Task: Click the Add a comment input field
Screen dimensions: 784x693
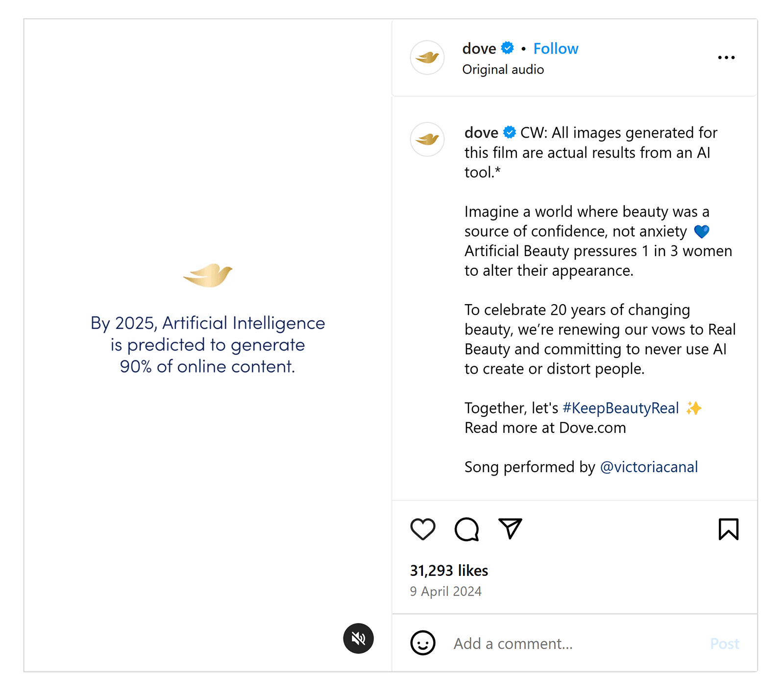Action: pos(512,643)
